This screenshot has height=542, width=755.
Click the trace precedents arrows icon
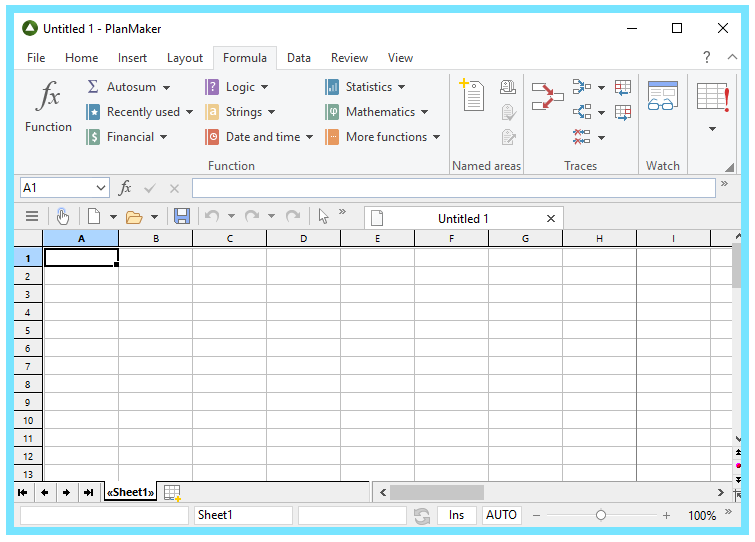547,96
